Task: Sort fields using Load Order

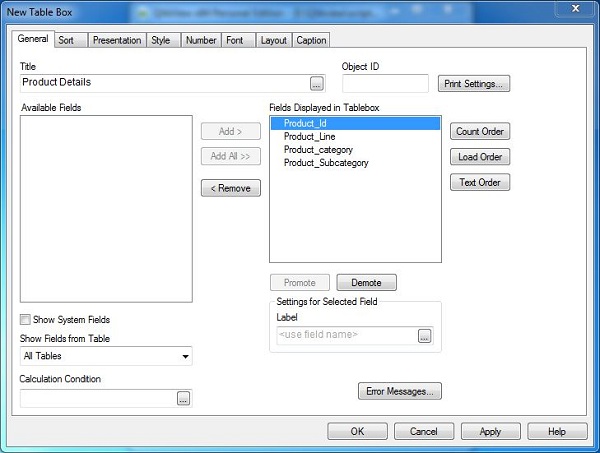Action: point(480,157)
